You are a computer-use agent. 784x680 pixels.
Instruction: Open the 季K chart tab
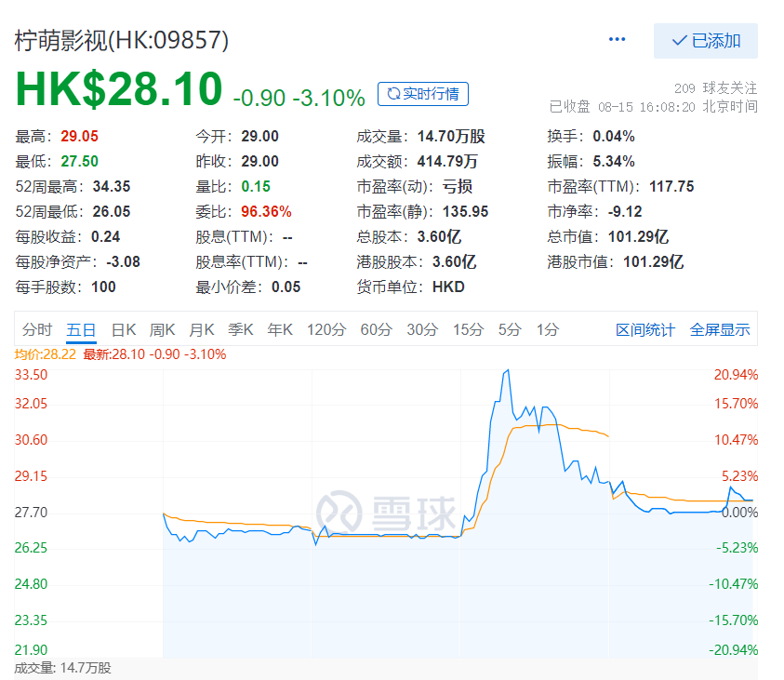[241, 329]
